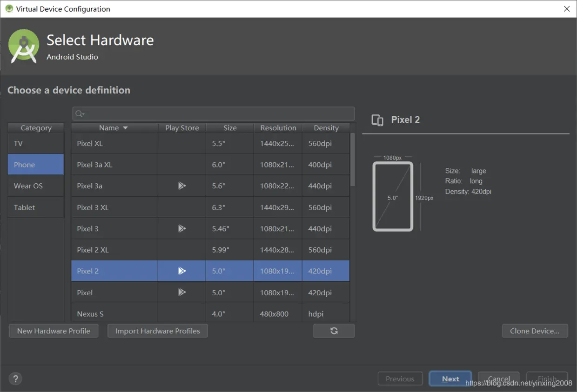Click the 6.3" size cell
The height and width of the screenshot is (392, 577).
point(230,207)
